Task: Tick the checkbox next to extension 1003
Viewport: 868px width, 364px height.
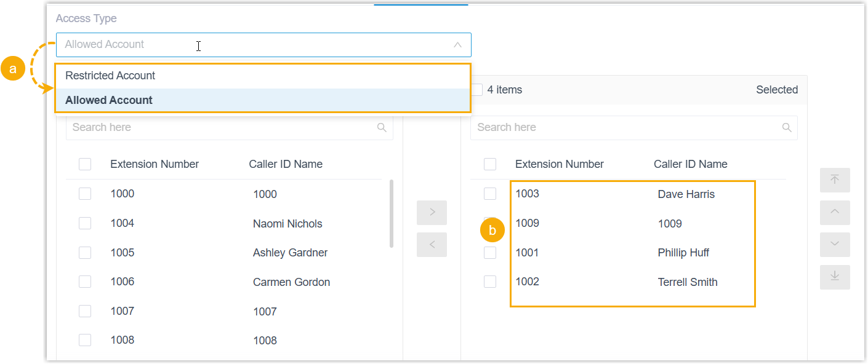Action: 490,194
